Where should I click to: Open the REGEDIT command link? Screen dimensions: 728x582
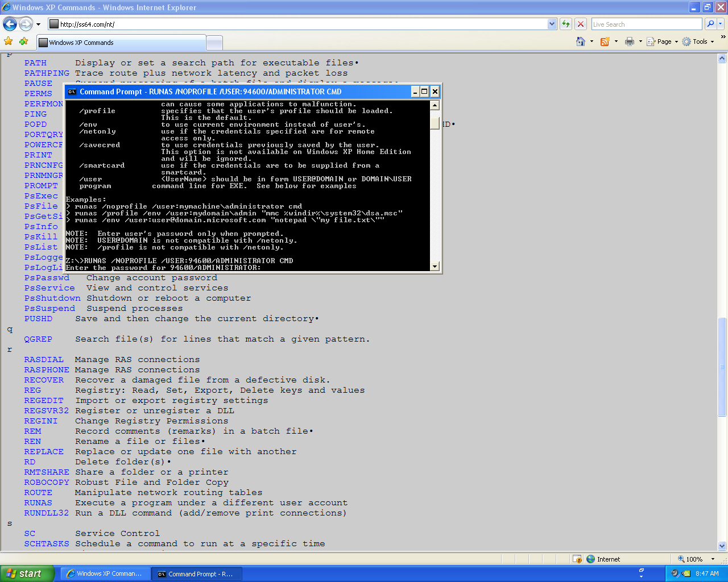44,400
